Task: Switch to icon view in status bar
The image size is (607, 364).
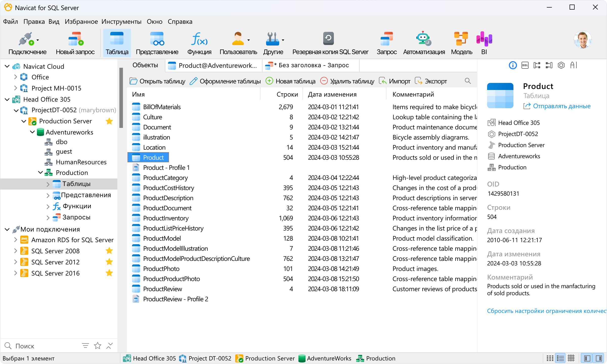Action: 550,358
